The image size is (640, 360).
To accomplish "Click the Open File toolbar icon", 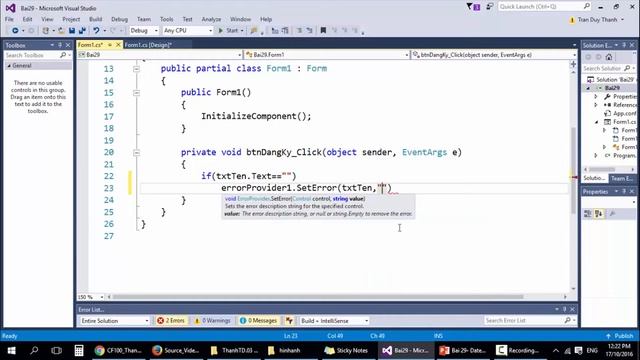I will [61, 31].
